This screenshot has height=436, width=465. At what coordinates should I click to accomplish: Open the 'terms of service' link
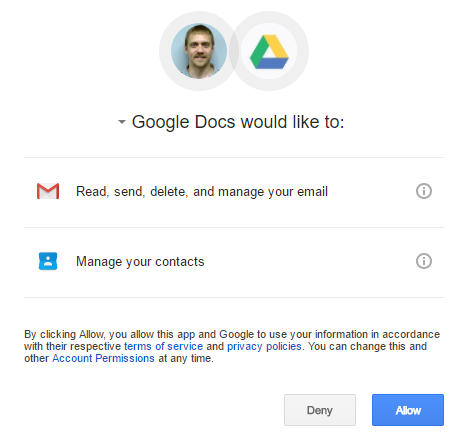point(163,346)
